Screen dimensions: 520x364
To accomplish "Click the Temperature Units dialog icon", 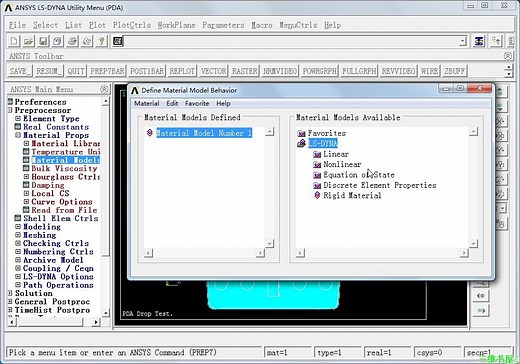I will click(x=26, y=152).
